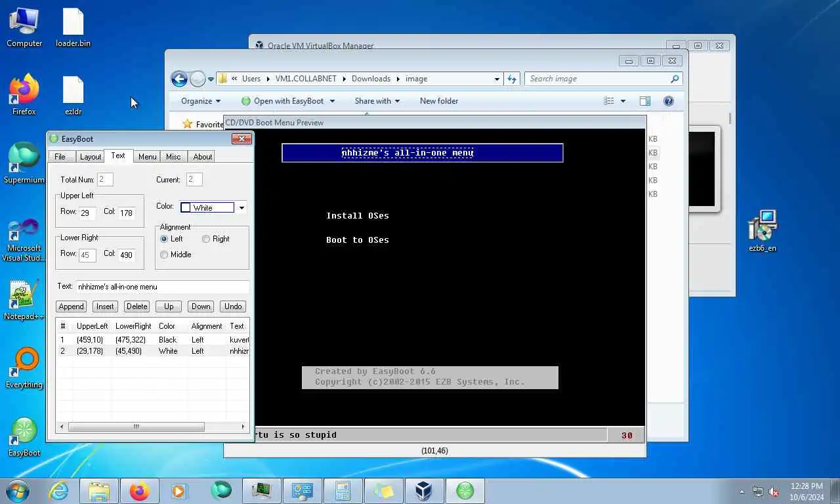Screen dimensions: 840x504
Task: Click Install OSes in boot menu preview
Action: pos(358,216)
